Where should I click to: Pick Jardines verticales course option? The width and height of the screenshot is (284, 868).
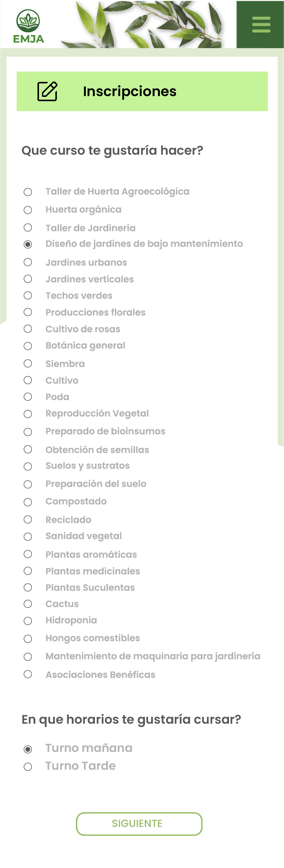pyautogui.click(x=28, y=279)
